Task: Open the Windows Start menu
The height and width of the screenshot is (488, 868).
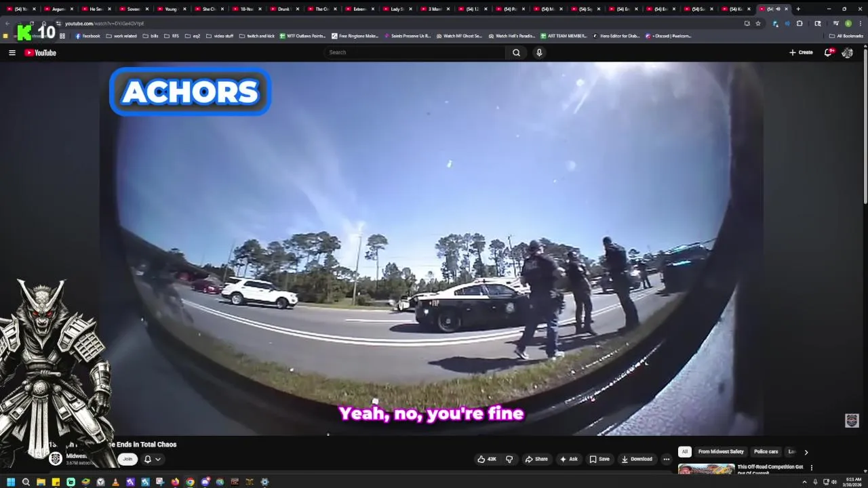Action: (11, 482)
